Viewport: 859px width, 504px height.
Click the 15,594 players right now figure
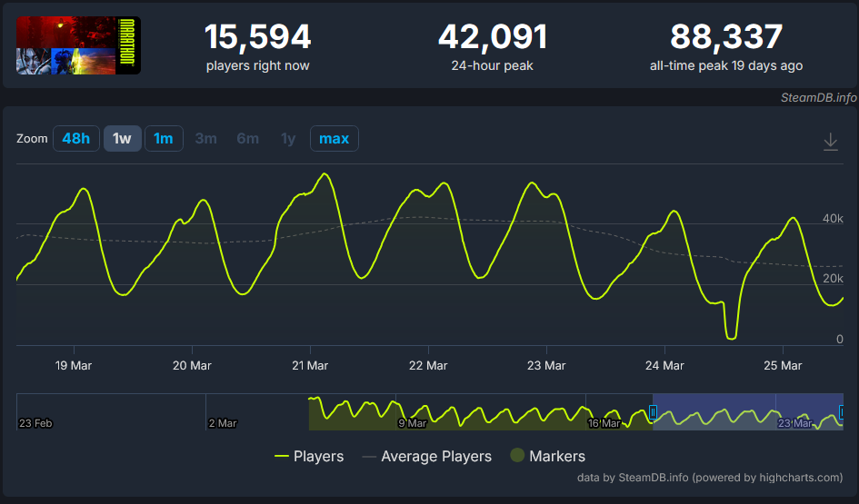click(257, 36)
